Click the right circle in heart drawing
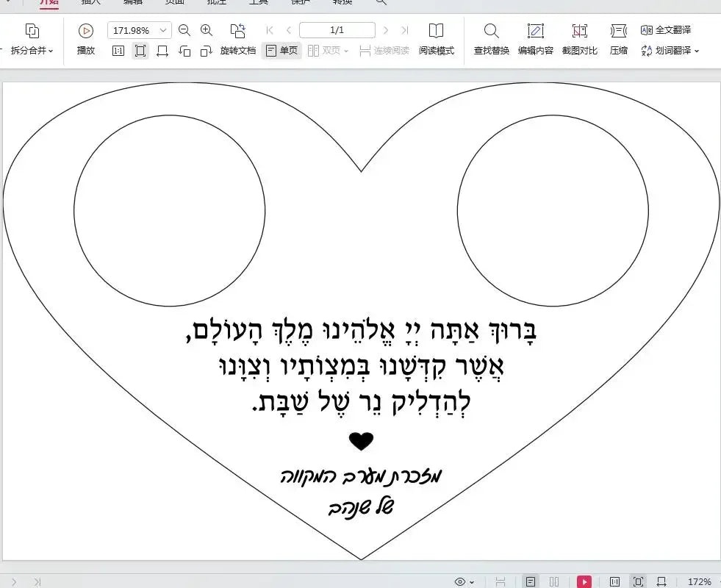This screenshot has height=588, width=721. point(553,210)
